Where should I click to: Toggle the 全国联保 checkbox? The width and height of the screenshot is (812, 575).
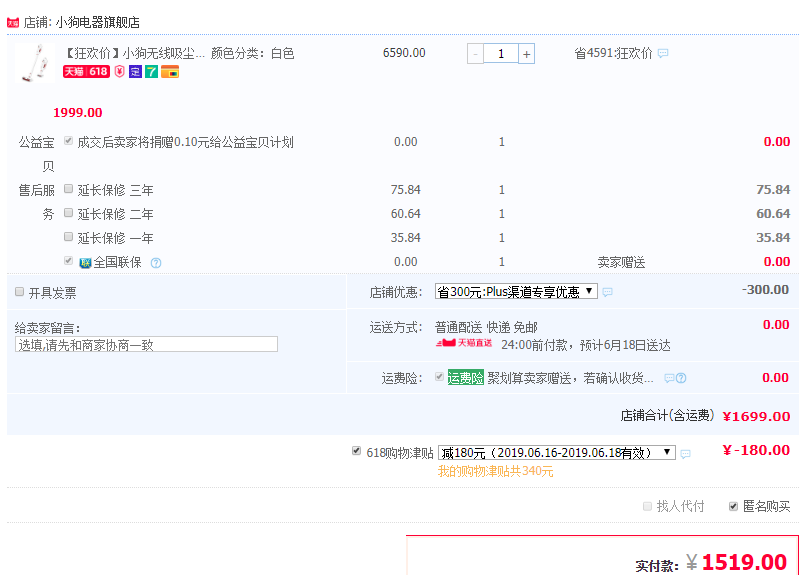[68, 261]
